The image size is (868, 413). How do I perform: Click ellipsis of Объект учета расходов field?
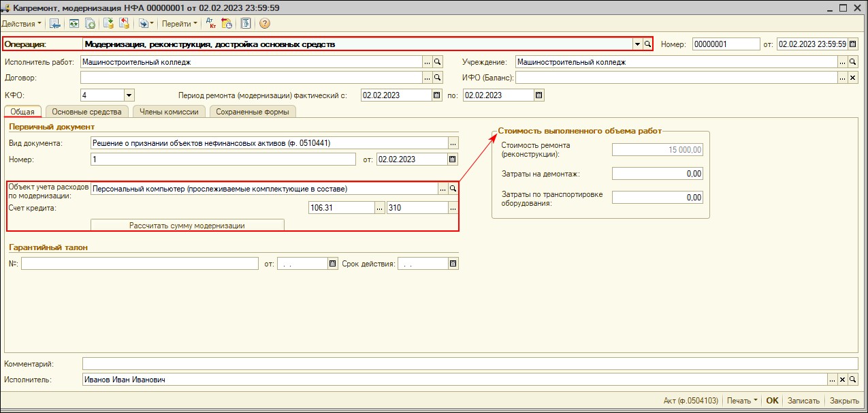coord(443,189)
